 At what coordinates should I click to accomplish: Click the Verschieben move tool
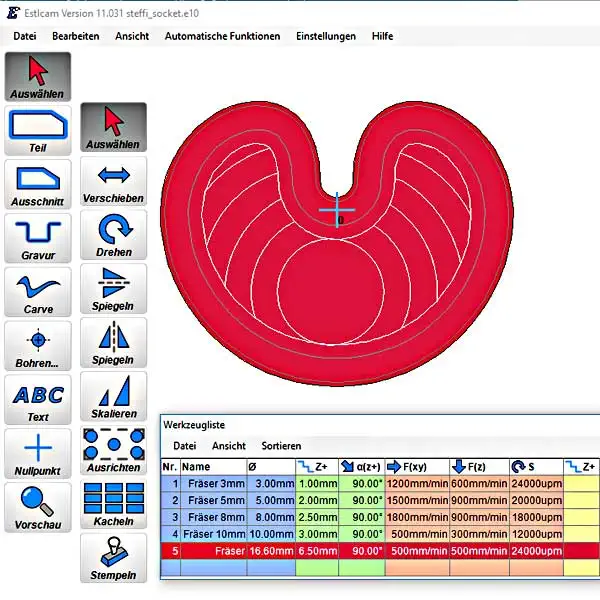[113, 181]
